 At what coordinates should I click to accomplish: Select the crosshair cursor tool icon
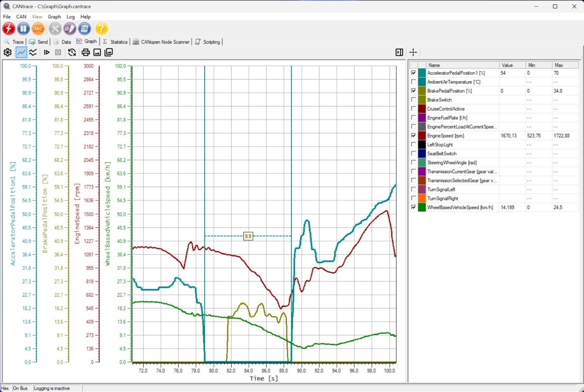[413, 52]
